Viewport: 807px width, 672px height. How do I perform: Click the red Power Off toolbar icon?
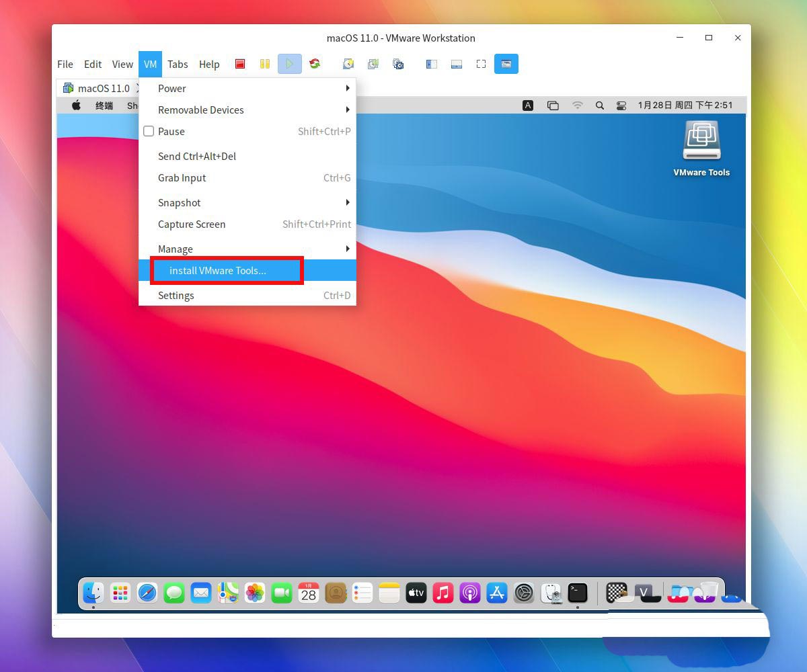240,65
